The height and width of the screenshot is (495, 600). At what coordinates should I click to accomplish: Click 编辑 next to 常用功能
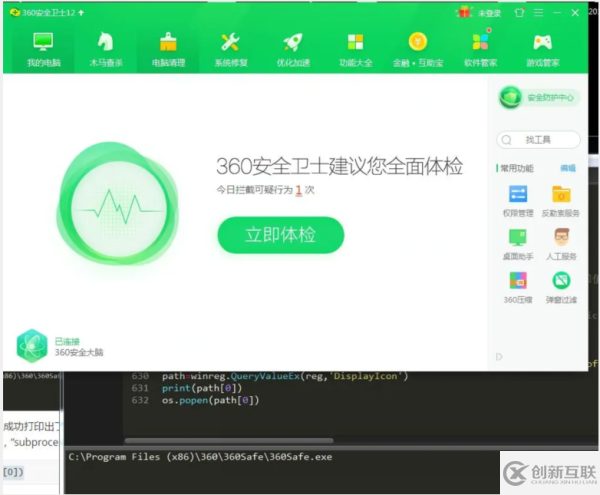(x=568, y=168)
